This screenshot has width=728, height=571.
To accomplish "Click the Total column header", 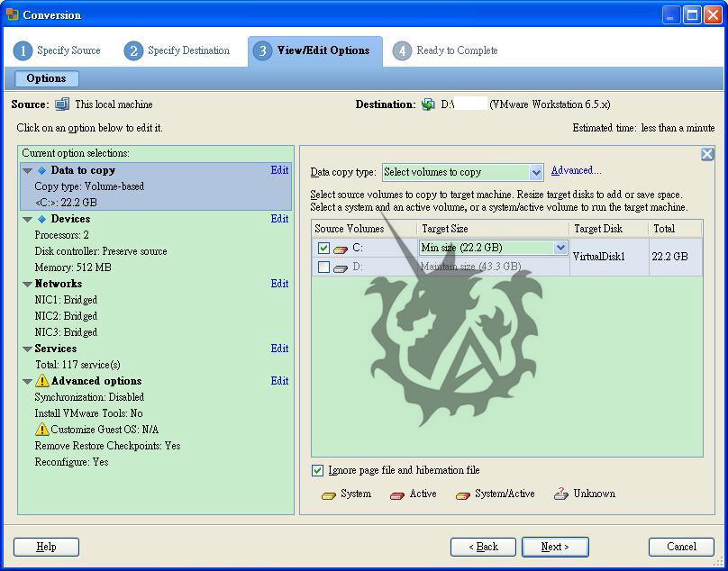I will [676, 229].
